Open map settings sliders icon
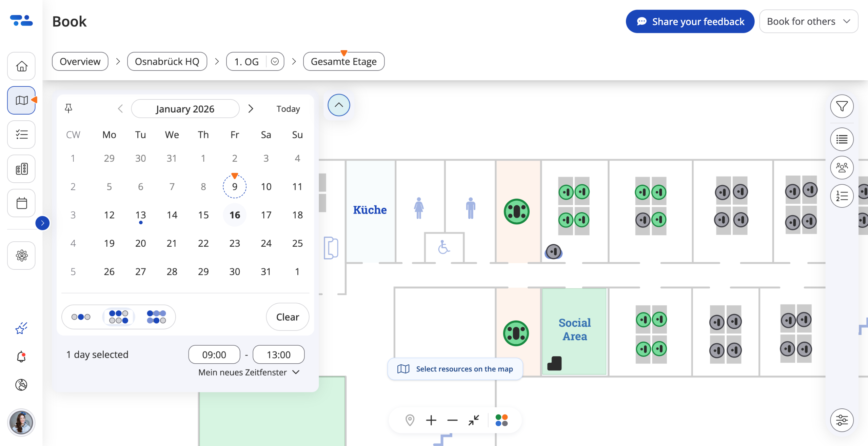Image resolution: width=868 pixels, height=446 pixels. 842,420
